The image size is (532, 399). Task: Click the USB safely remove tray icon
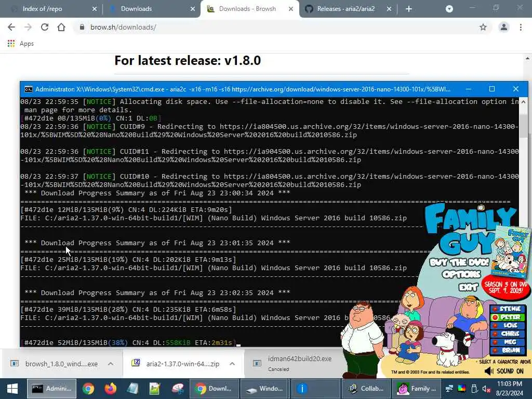(474, 389)
